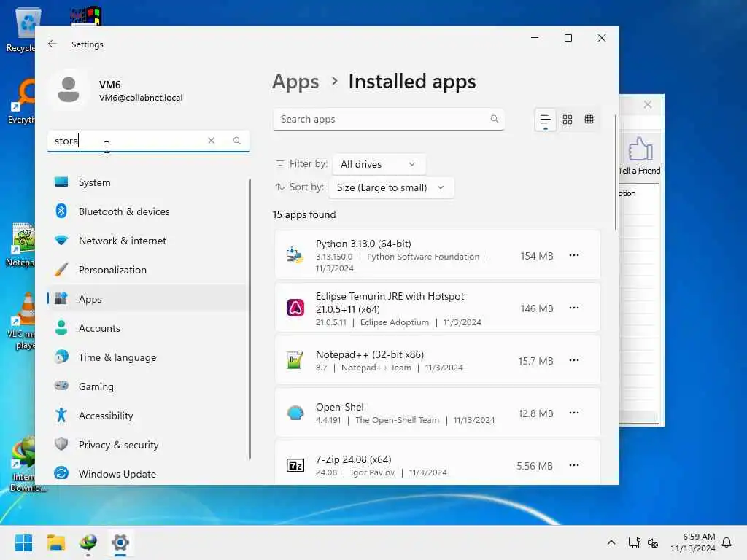Select the Everything desktop shortcut
Viewport: 747px width, 560px height.
[x=21, y=101]
